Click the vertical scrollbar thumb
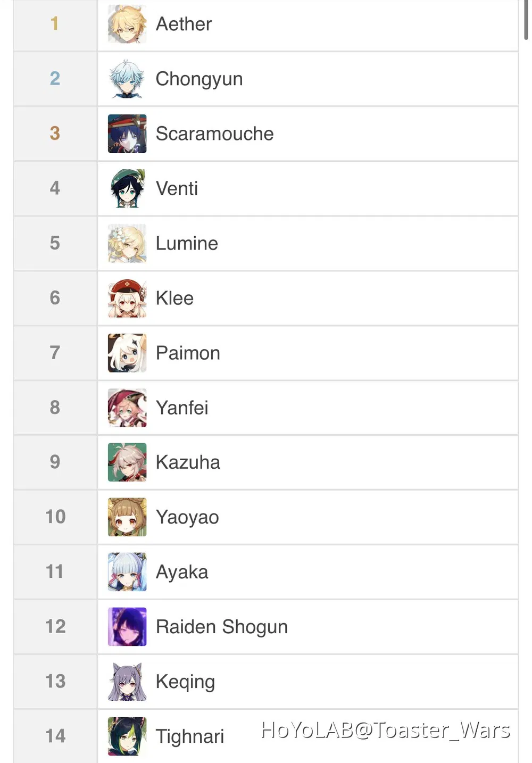532x763 pixels. [x=526, y=20]
